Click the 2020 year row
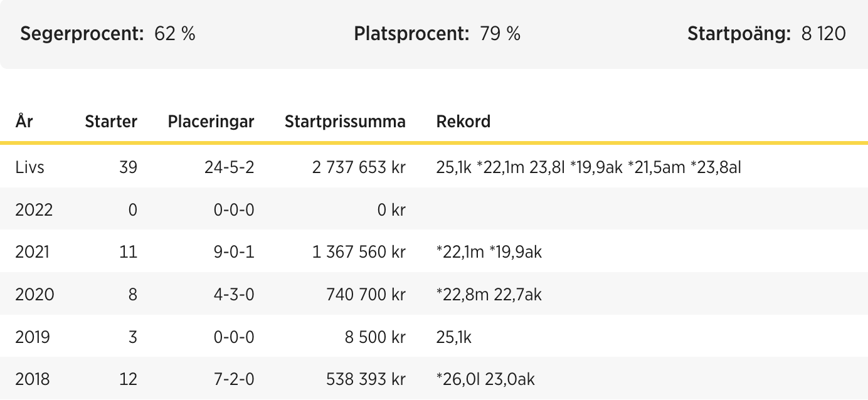Image resolution: width=868 pixels, height=400 pixels. point(434,294)
